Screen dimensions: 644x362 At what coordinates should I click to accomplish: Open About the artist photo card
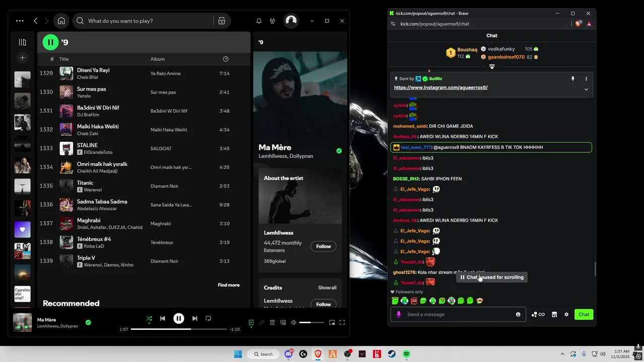coord(300,196)
